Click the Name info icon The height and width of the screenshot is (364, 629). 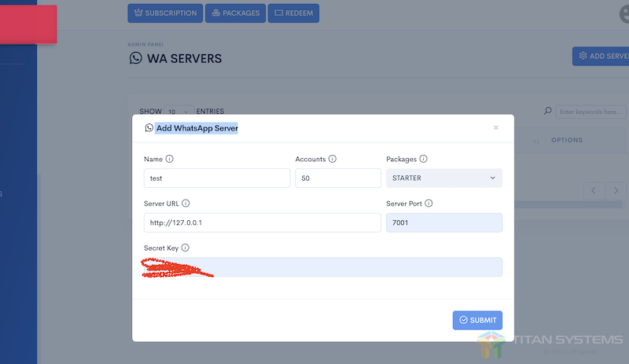point(170,159)
